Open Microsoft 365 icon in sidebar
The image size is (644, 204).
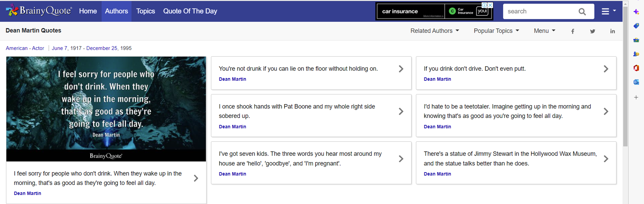tap(636, 68)
